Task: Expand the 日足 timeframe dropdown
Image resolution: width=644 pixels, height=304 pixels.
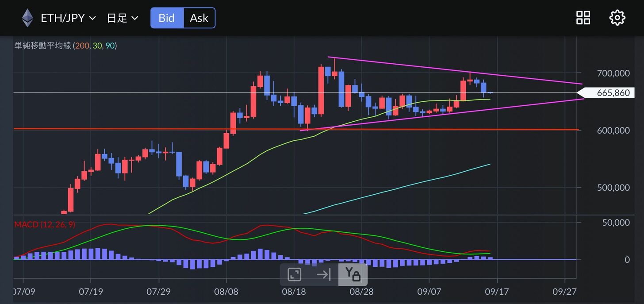Action: (123, 18)
